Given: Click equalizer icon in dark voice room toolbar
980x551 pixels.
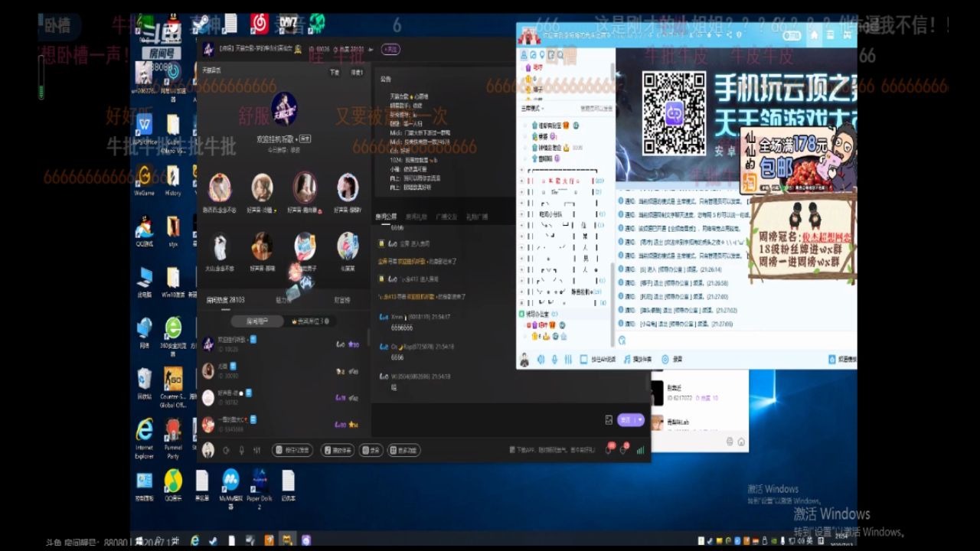Looking at the screenshot, I should (x=257, y=450).
